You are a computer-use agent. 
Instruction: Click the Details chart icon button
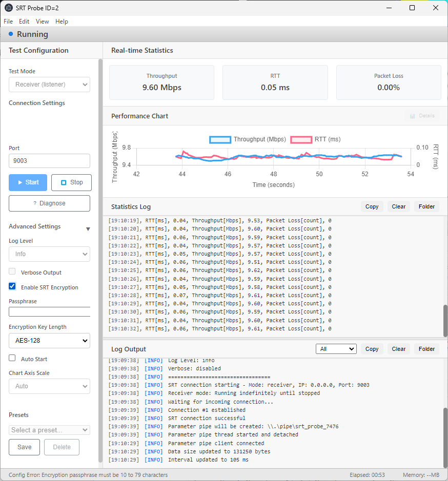[x=422, y=116]
